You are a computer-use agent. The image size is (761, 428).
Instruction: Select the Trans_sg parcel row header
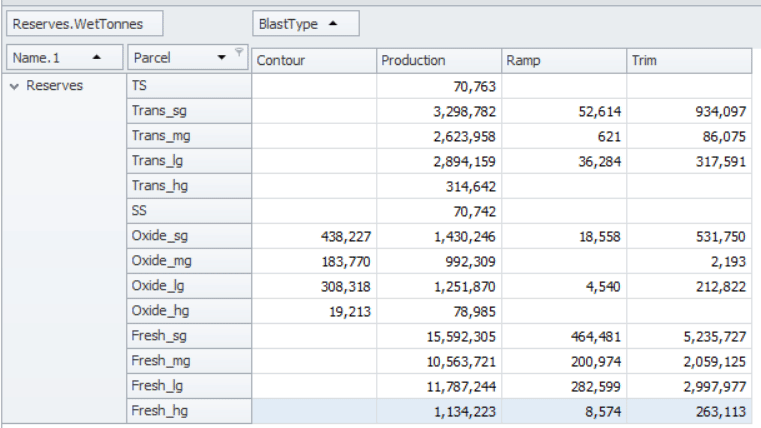188,111
